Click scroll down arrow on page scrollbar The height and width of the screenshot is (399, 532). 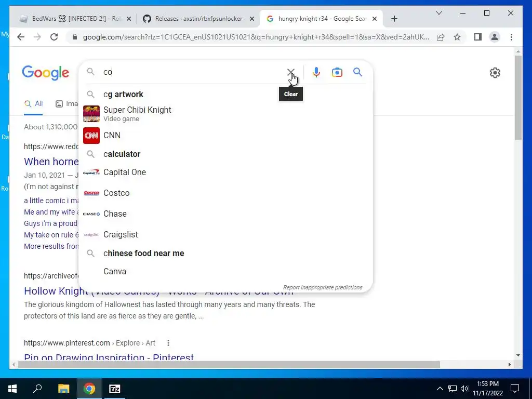click(518, 355)
